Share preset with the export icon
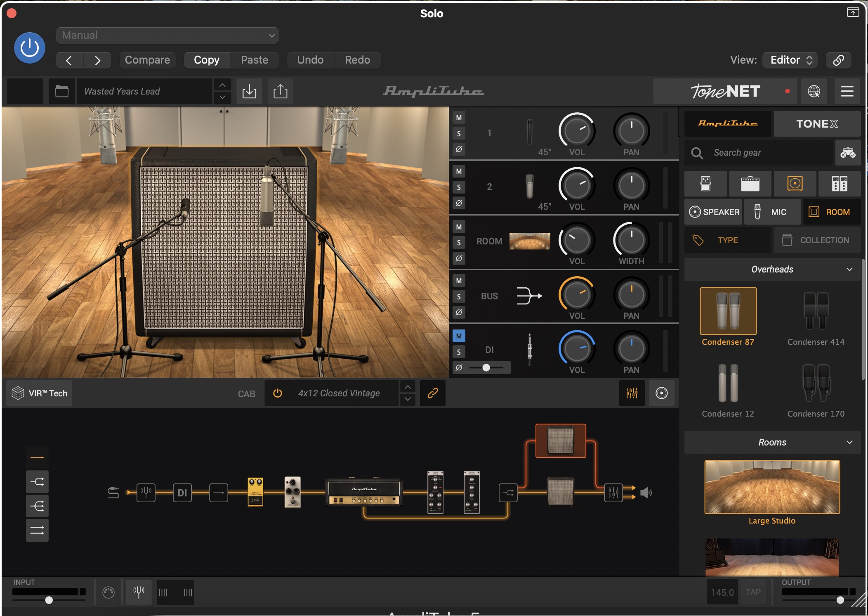The width and height of the screenshot is (868, 616). point(281,91)
